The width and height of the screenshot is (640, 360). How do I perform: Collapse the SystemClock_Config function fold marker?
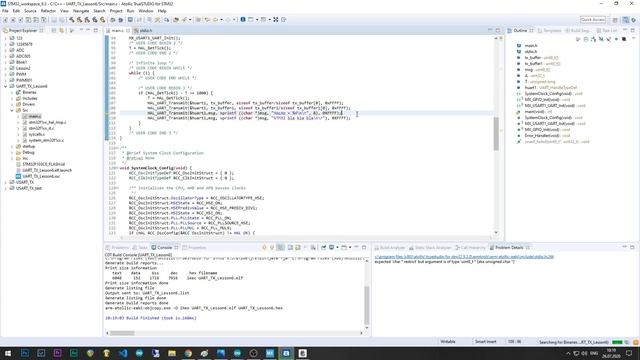(x=118, y=168)
